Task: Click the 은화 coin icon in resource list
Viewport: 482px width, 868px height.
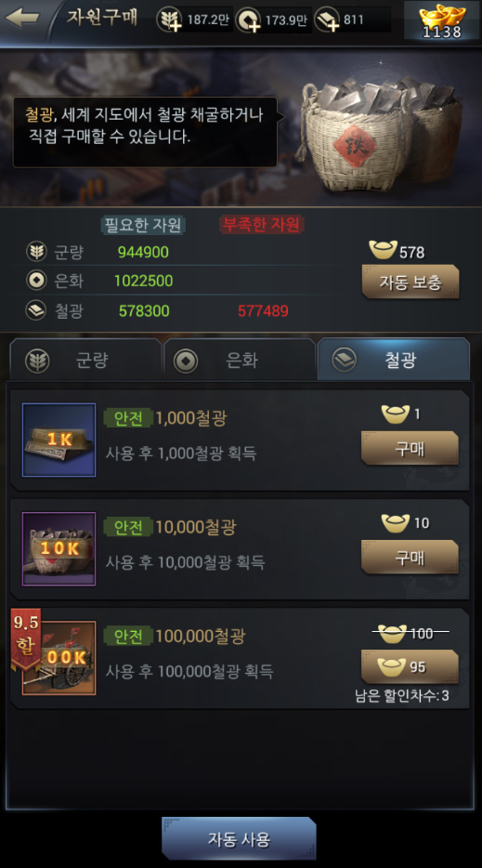Action: (x=36, y=281)
